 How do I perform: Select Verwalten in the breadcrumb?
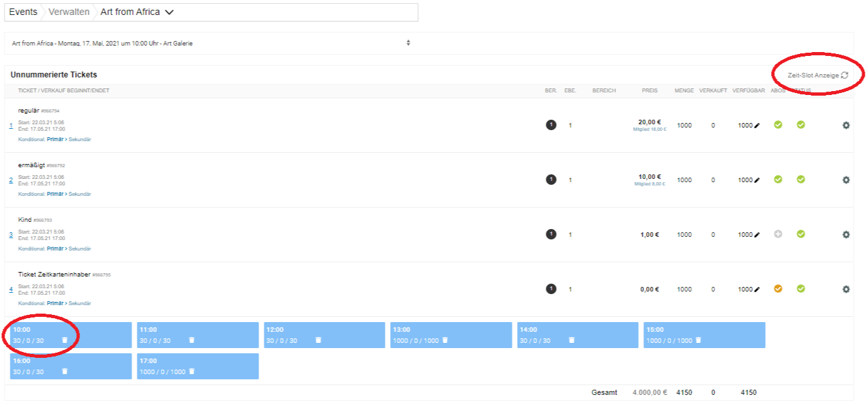point(69,12)
